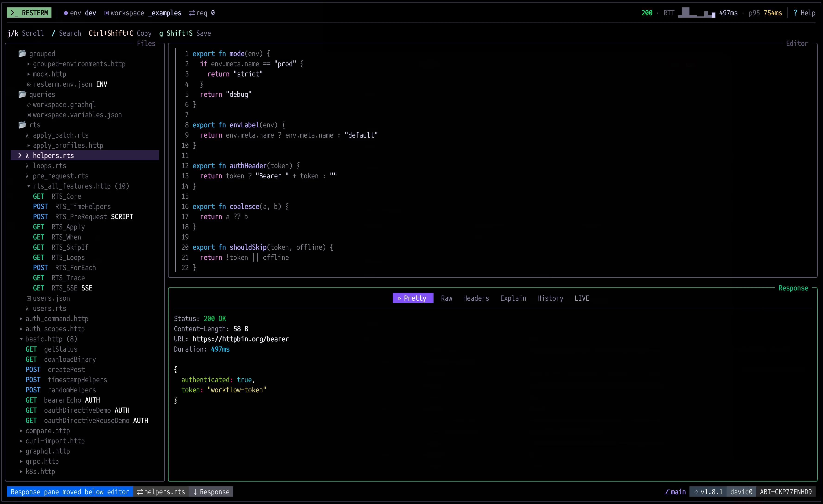The height and width of the screenshot is (504, 823).
Task: Select GET oauthDirectiveReuseDemo request
Action: click(x=87, y=421)
